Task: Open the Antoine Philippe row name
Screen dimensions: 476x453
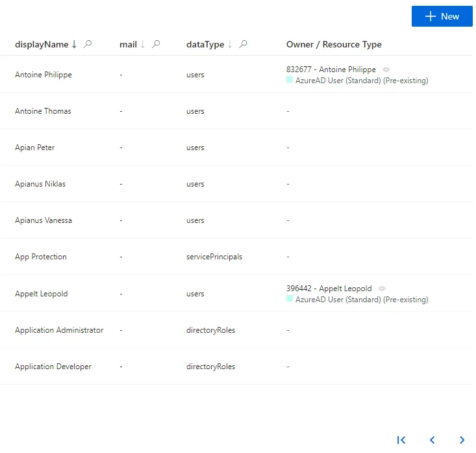Action: 44,75
